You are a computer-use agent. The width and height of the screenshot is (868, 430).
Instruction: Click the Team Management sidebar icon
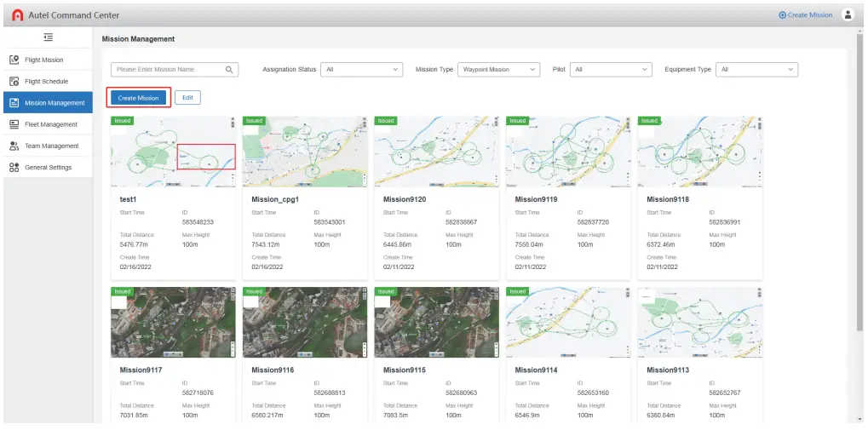14,146
